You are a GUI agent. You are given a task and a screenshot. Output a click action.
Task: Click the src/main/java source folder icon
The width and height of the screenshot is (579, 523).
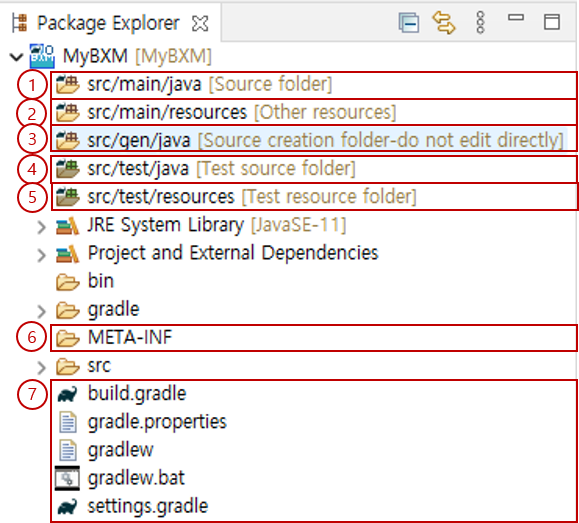[x=67, y=84]
